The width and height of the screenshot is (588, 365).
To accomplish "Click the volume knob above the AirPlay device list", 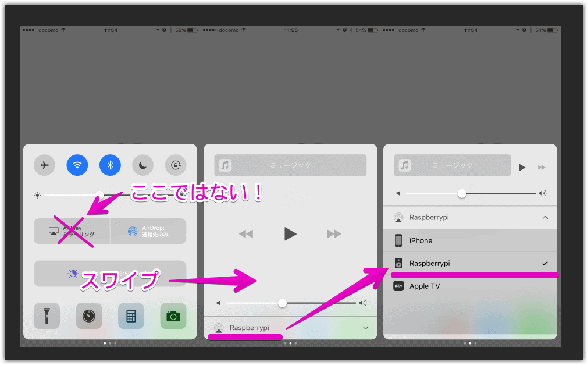I will point(462,193).
